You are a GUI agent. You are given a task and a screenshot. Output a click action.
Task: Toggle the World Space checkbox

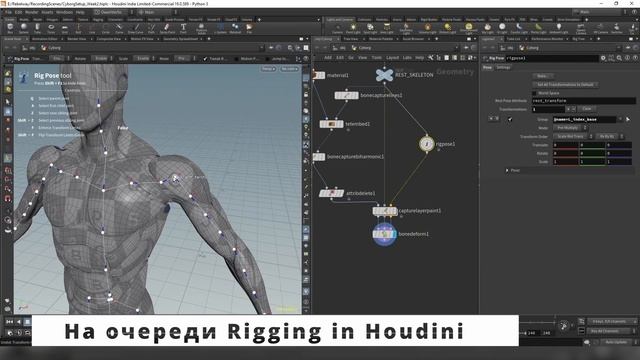534,93
